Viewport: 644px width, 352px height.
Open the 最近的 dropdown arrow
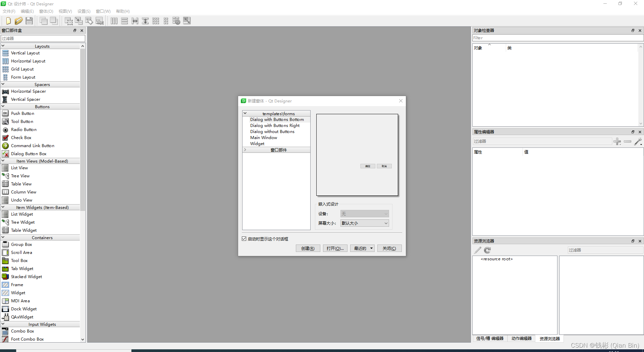pyautogui.click(x=371, y=249)
